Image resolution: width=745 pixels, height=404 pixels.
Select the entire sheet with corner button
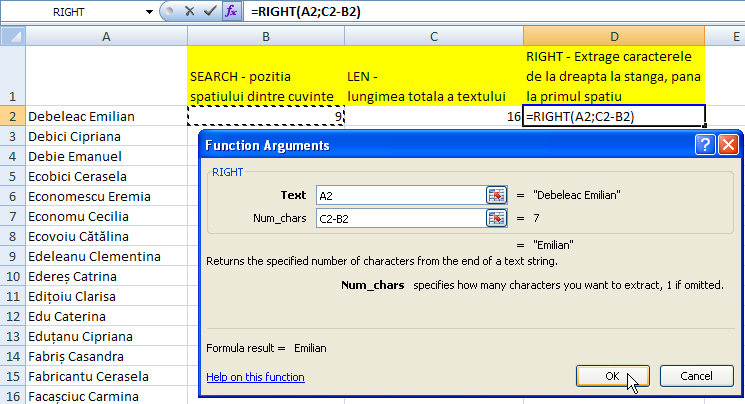13,36
